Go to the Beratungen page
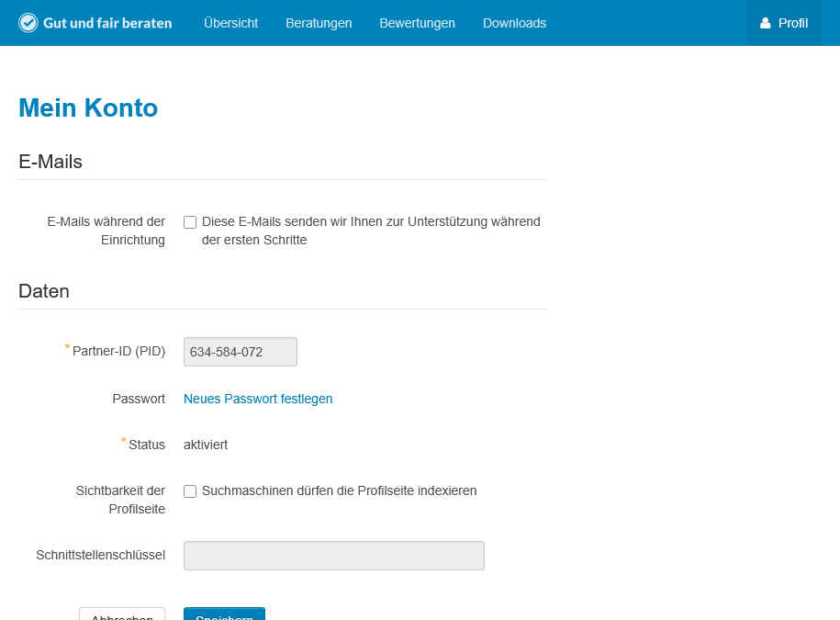 click(x=319, y=23)
